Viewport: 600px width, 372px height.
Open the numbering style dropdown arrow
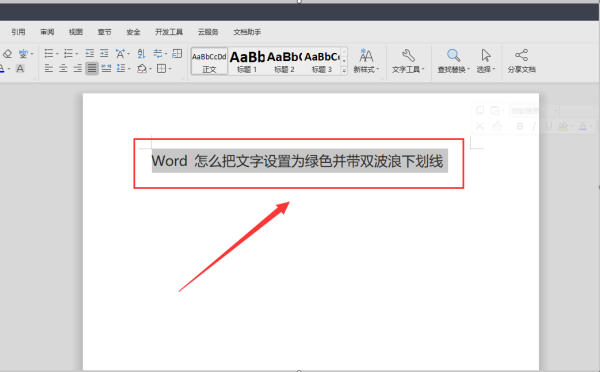pyautogui.click(x=77, y=54)
